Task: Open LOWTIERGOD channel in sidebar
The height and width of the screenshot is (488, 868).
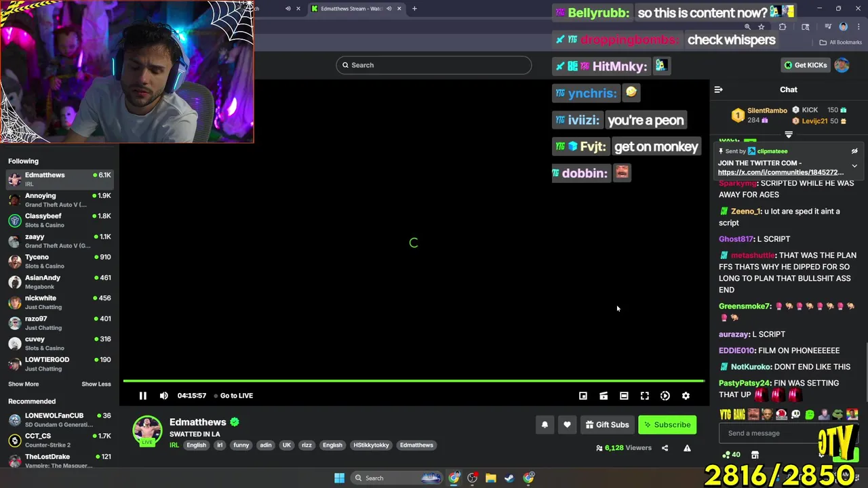Action: pyautogui.click(x=60, y=364)
